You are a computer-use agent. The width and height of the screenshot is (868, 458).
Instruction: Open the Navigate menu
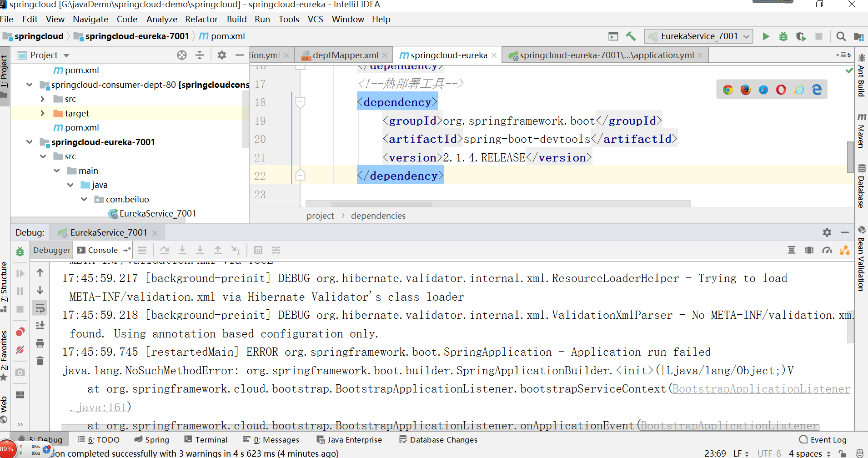90,19
